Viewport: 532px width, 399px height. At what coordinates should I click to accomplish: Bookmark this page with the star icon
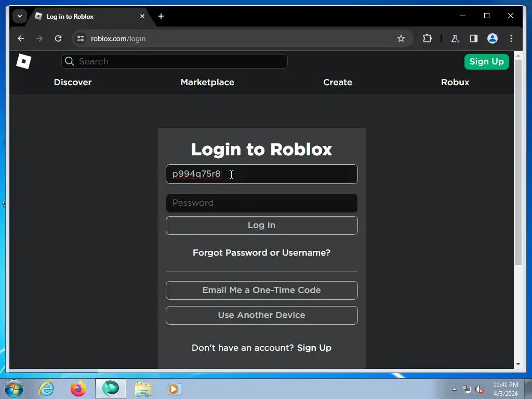click(401, 38)
